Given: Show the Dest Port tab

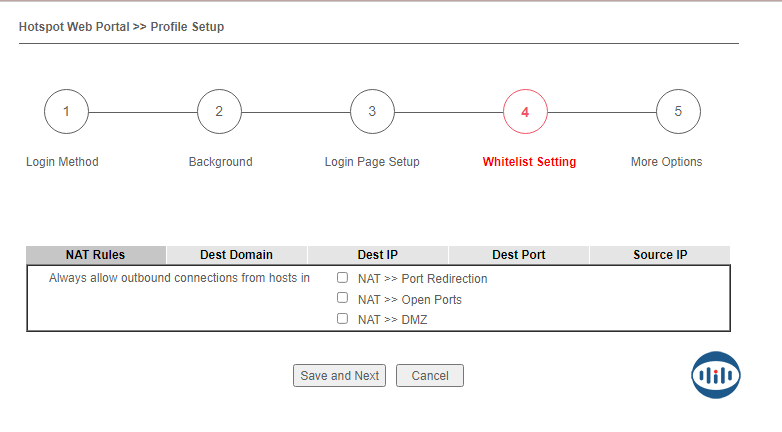Looking at the screenshot, I should coord(519,255).
